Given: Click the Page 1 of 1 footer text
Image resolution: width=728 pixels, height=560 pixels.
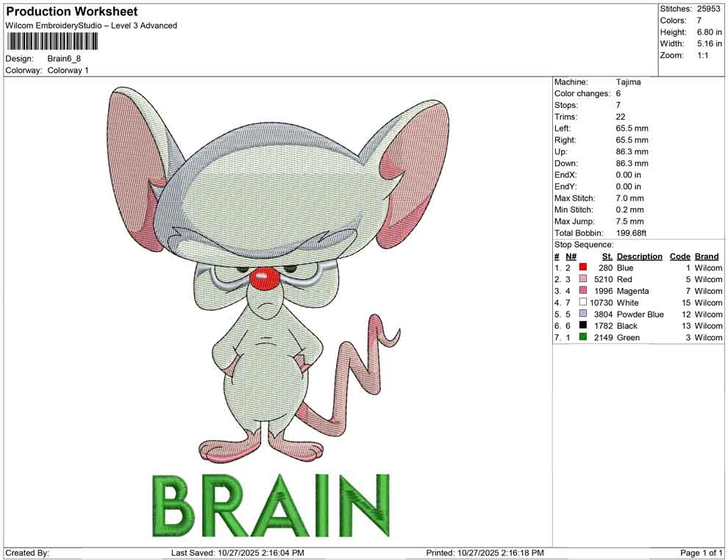Looking at the screenshot, I should pyautogui.click(x=701, y=553).
